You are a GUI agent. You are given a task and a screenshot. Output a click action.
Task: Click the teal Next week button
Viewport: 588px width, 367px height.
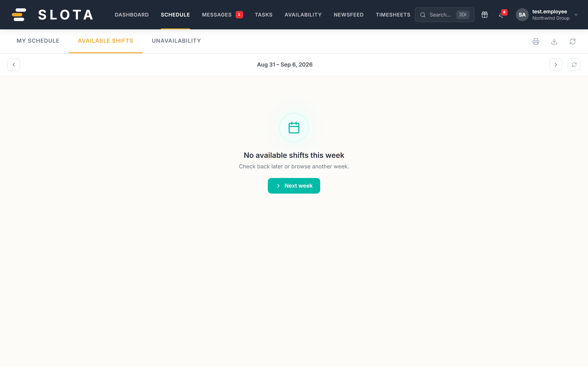point(294,186)
